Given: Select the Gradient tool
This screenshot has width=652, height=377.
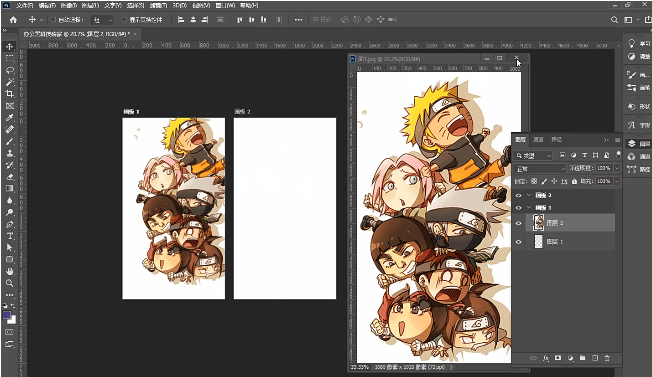Looking at the screenshot, I should pos(10,188).
